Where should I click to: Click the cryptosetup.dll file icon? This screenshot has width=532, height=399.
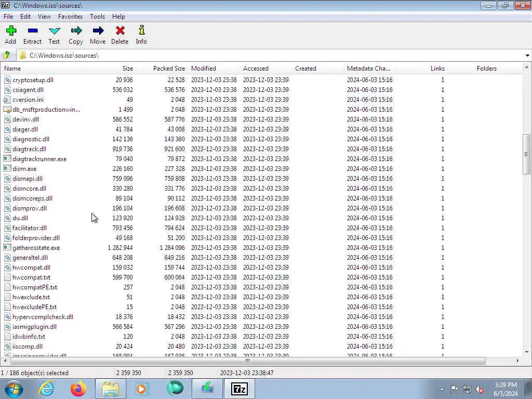(7, 79)
